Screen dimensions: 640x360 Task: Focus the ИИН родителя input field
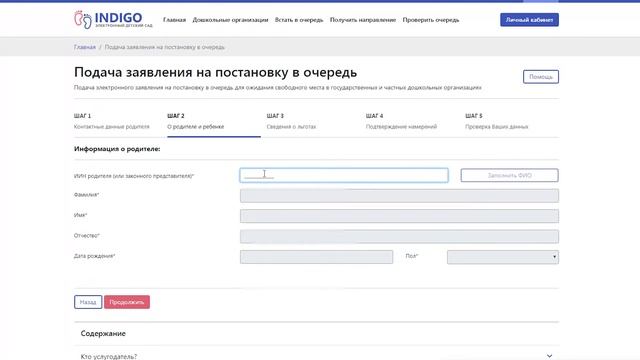(x=344, y=175)
